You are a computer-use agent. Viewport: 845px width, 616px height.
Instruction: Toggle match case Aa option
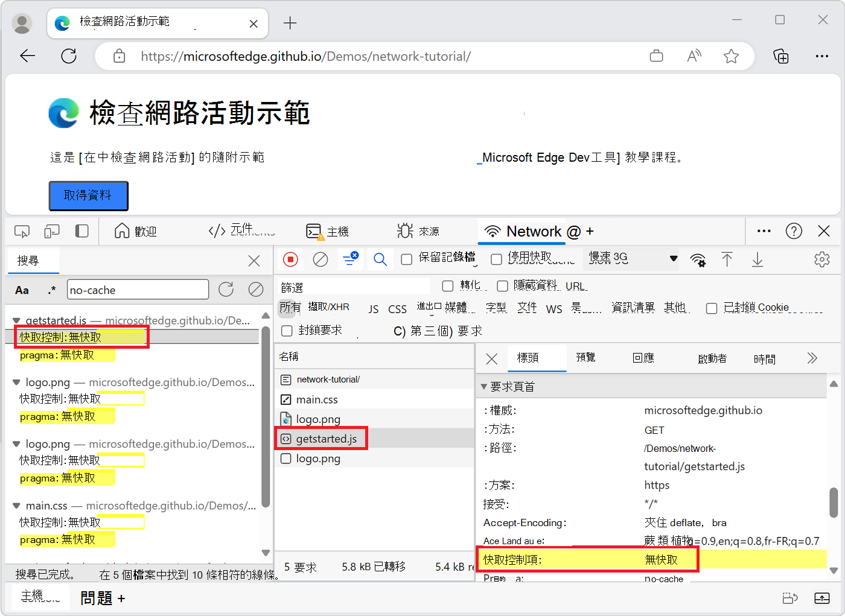pos(22,290)
